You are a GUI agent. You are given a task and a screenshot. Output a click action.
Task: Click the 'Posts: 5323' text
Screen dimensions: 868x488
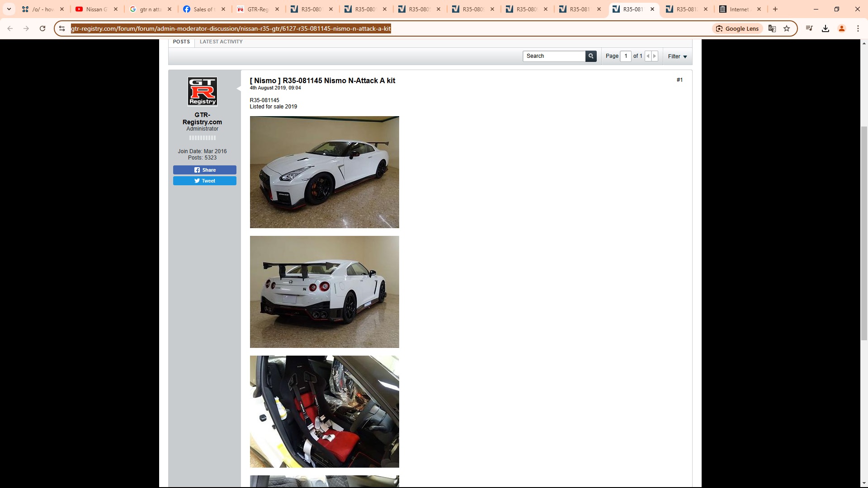click(x=202, y=158)
